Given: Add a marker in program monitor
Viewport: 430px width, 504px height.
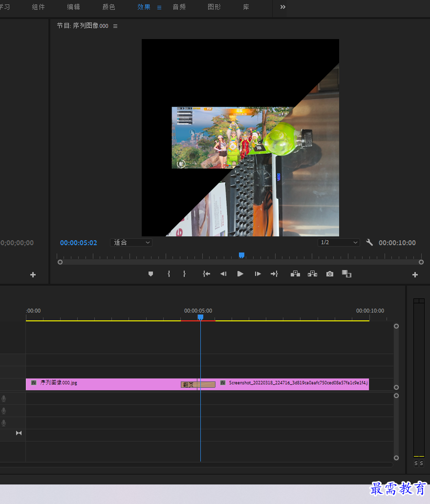Looking at the screenshot, I should [150, 274].
